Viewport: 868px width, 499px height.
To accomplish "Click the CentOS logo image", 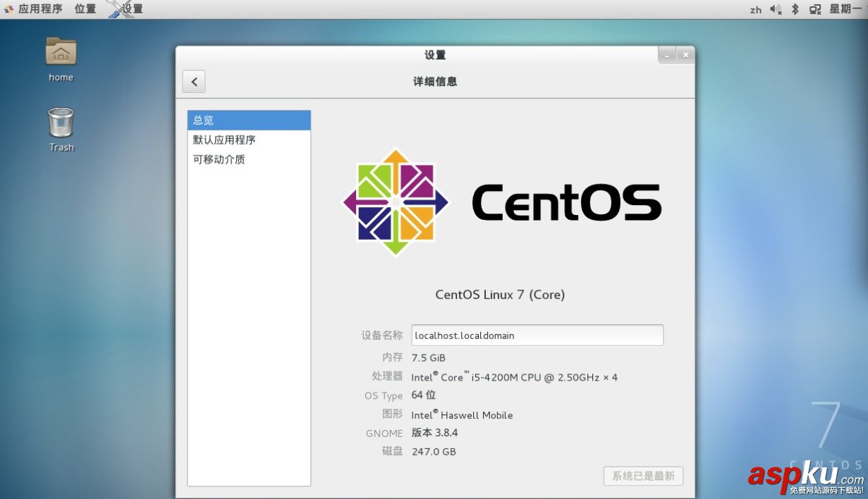I will pyautogui.click(x=501, y=202).
